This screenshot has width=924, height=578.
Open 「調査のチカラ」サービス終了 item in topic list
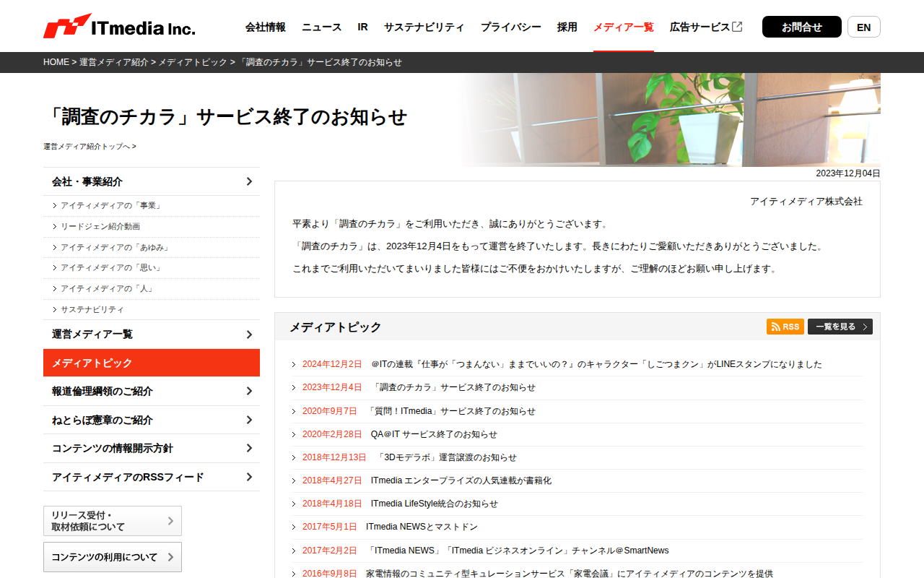click(x=453, y=387)
